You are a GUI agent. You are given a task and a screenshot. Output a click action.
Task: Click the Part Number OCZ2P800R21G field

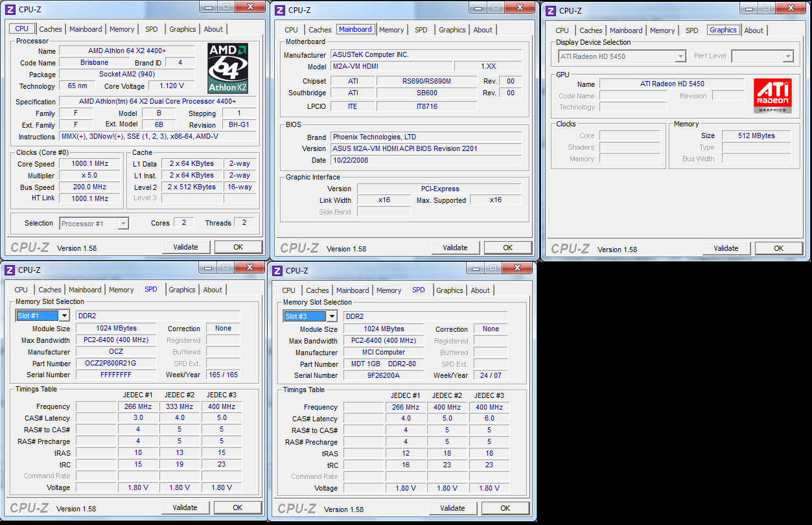coord(116,364)
